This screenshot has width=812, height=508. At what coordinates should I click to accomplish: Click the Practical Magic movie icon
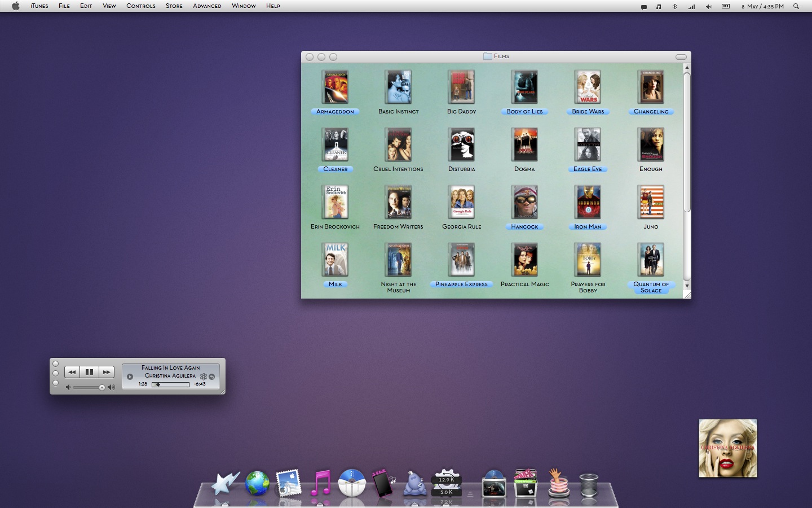pyautogui.click(x=525, y=260)
